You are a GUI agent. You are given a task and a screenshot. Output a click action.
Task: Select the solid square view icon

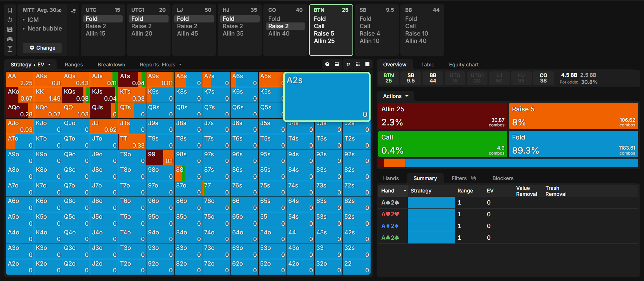click(367, 64)
